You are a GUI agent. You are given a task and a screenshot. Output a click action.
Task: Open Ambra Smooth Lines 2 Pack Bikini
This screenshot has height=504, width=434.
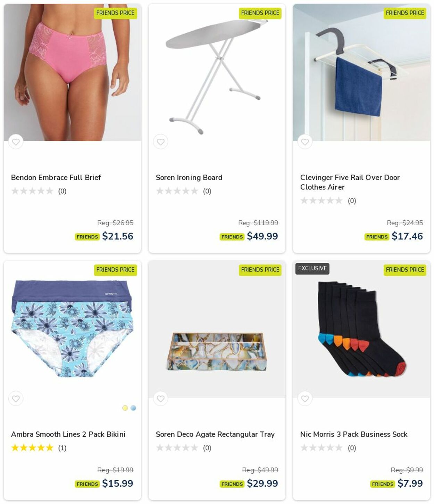(x=68, y=434)
